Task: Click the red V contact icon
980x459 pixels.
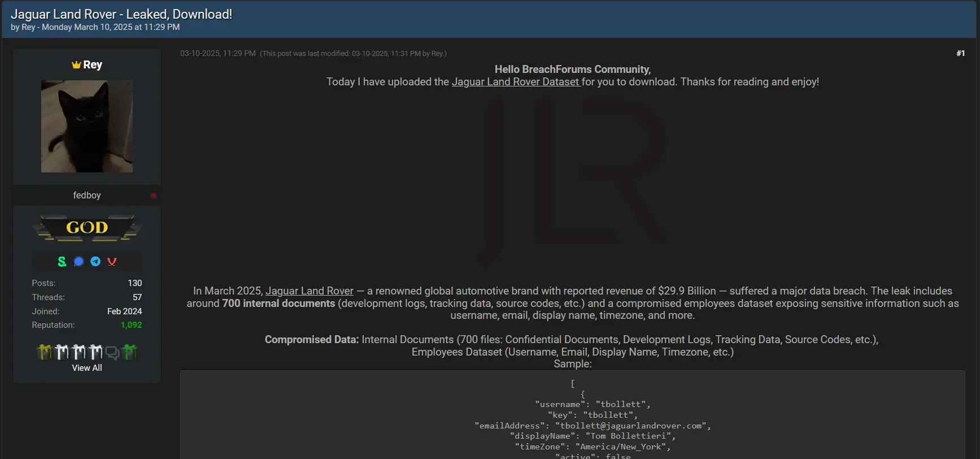Action: click(x=112, y=261)
